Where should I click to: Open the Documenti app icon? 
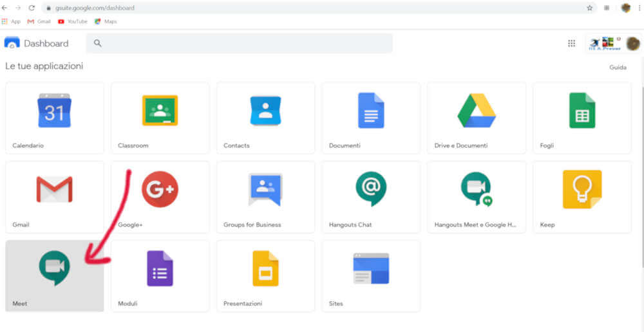(x=371, y=111)
